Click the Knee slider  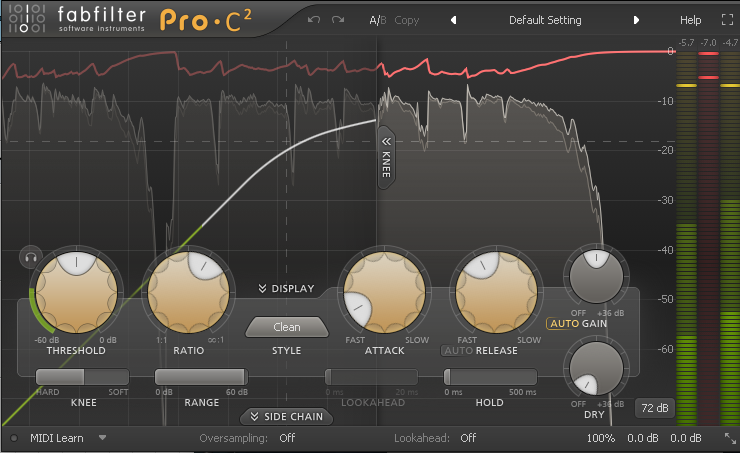(x=83, y=377)
